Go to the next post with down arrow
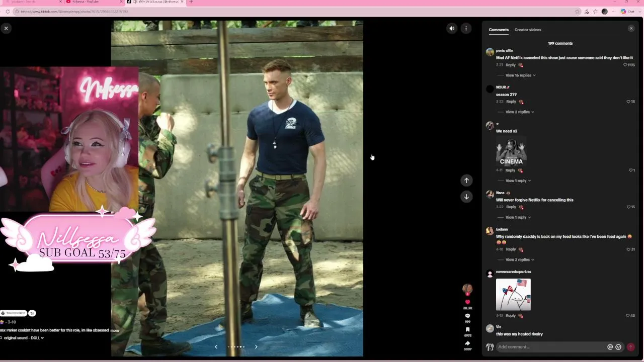 pos(466,197)
